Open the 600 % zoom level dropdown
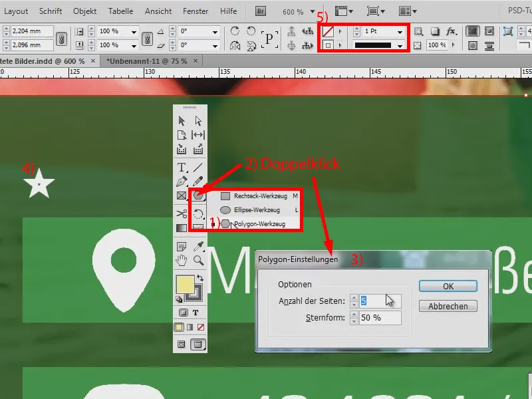This screenshot has width=532, height=399. (312, 11)
